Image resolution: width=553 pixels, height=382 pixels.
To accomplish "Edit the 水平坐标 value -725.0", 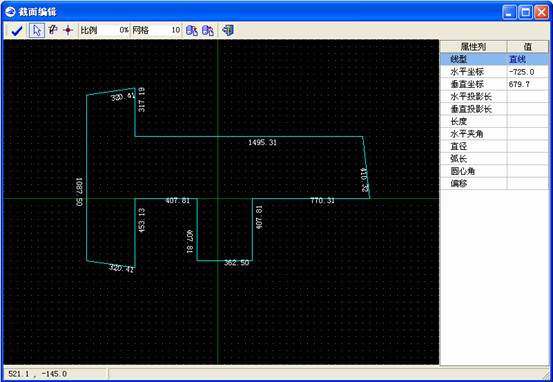I will click(x=528, y=72).
